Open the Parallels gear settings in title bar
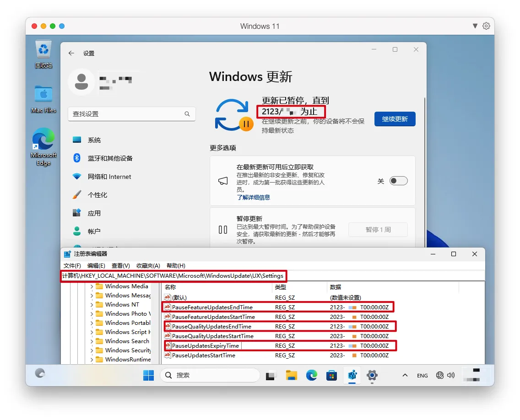 [486, 26]
